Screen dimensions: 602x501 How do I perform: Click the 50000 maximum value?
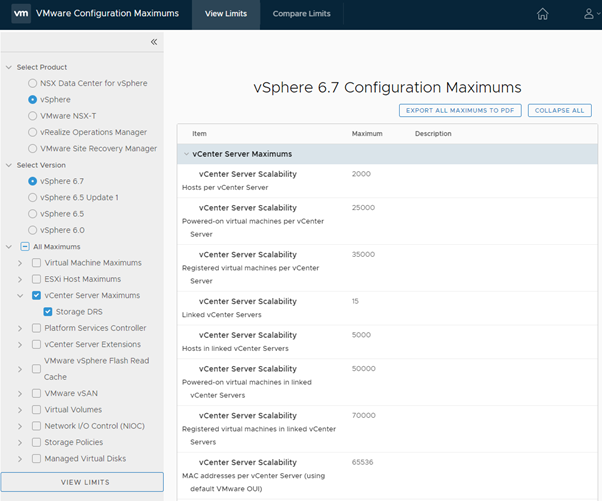point(364,369)
